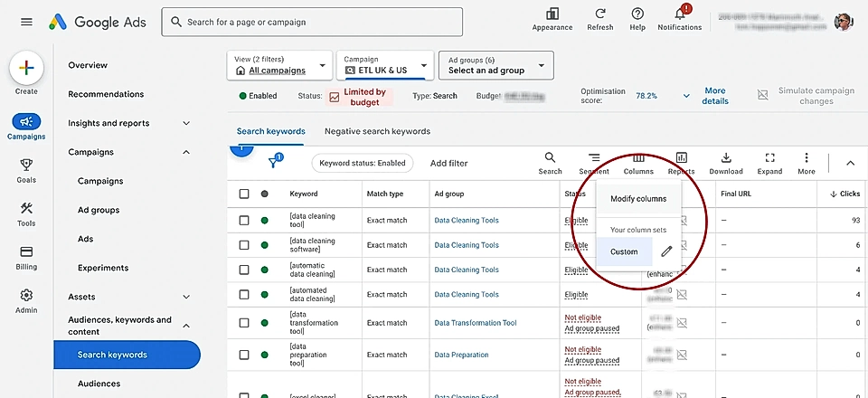Open the hamburger main menu
868x398 pixels.
26,22
